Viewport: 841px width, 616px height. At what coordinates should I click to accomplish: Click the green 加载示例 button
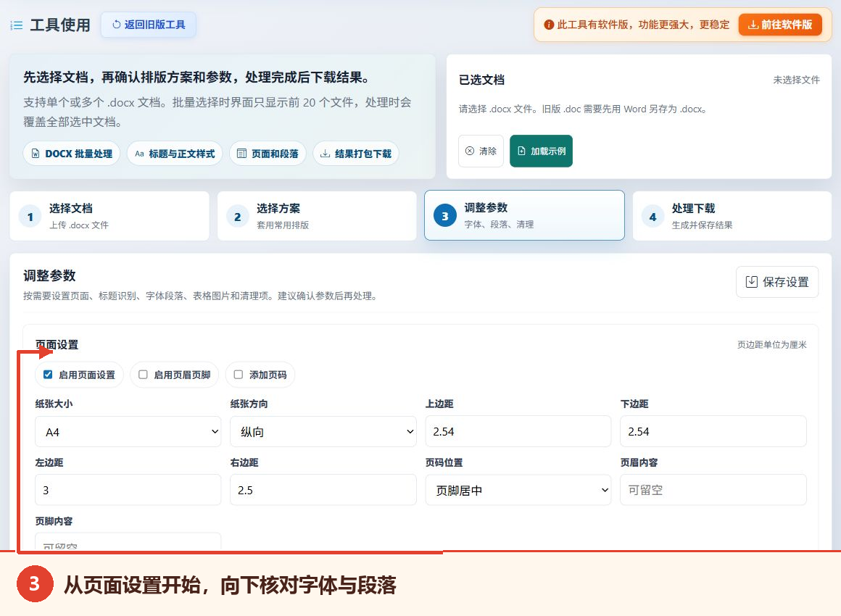[x=541, y=151]
